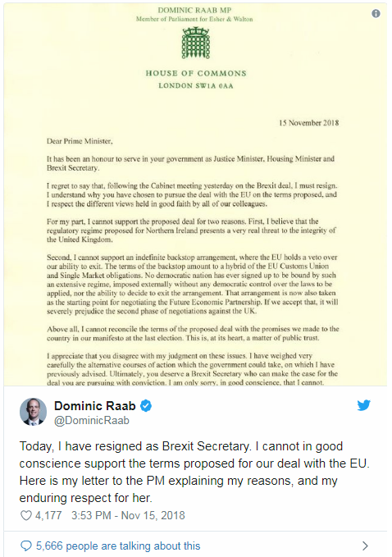Click the info icon on the letter image
This screenshot has width=392, height=557.
pos(376,13)
